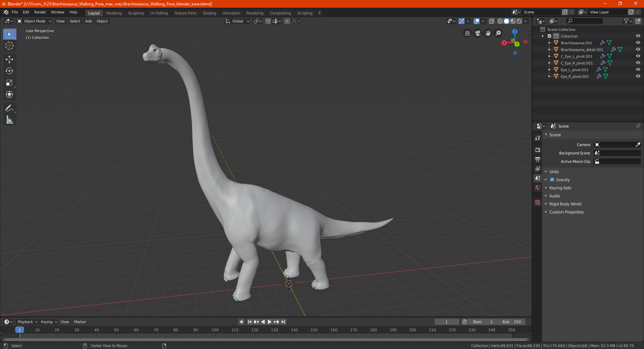Screen dimensions: 644x349
Task: Pin the Scene properties panel
Action: [x=638, y=126]
